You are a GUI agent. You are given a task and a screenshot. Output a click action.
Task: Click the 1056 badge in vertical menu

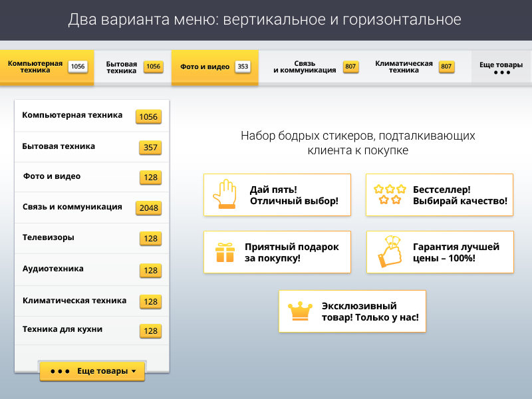[148, 117]
